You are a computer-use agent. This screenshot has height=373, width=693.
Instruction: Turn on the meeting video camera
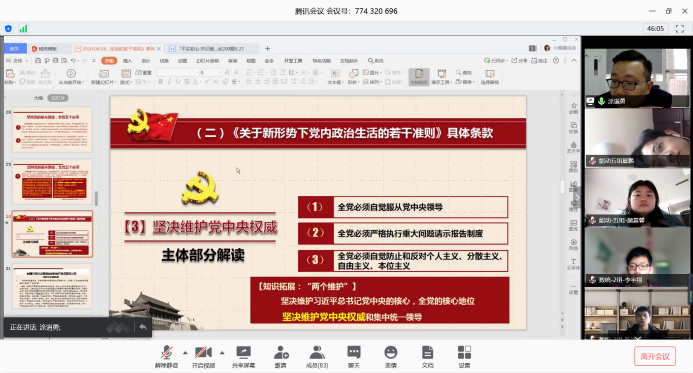[203, 356]
